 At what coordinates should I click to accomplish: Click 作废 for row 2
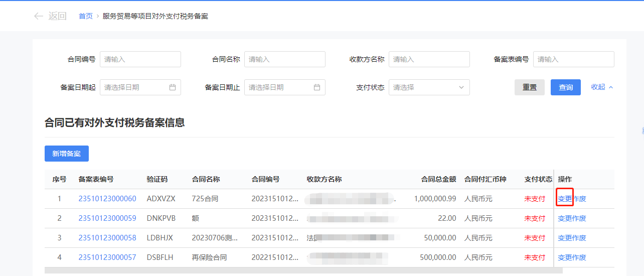[579, 218]
